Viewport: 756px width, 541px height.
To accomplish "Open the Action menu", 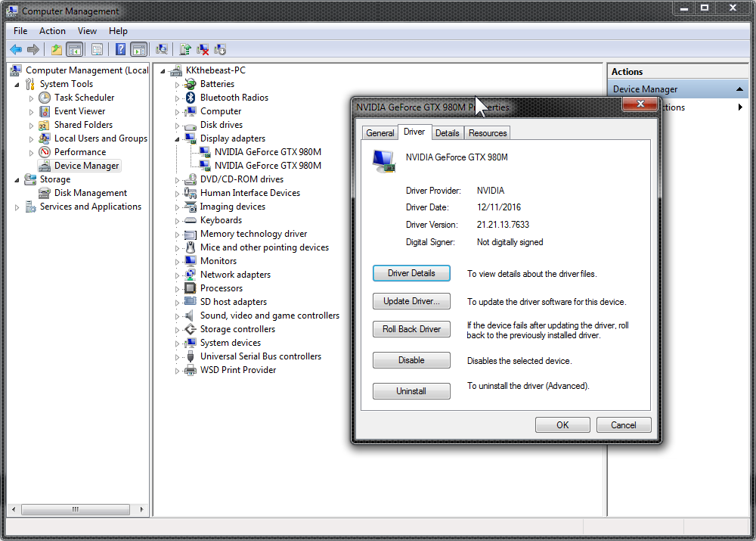I will [x=52, y=31].
